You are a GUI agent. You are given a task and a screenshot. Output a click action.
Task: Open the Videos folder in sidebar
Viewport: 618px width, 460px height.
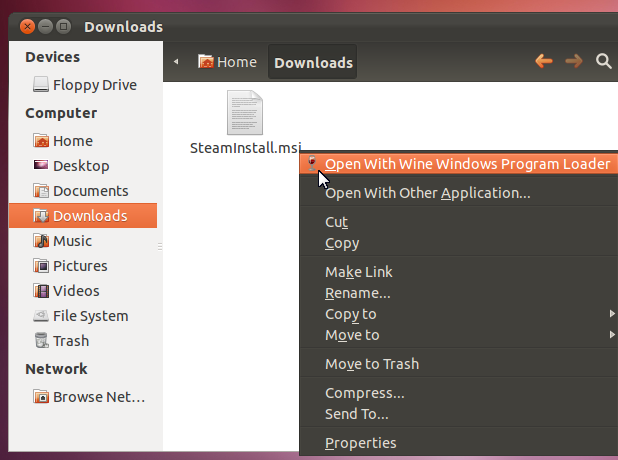(x=76, y=291)
